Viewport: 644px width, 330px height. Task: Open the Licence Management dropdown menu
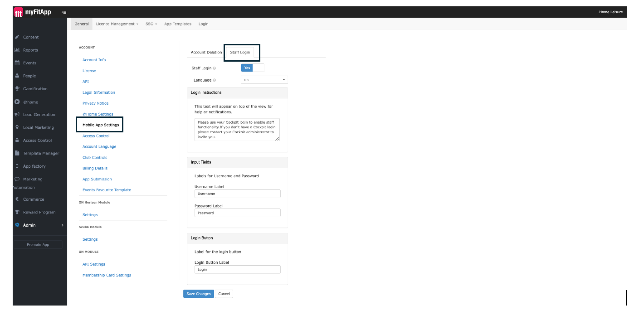117,24
